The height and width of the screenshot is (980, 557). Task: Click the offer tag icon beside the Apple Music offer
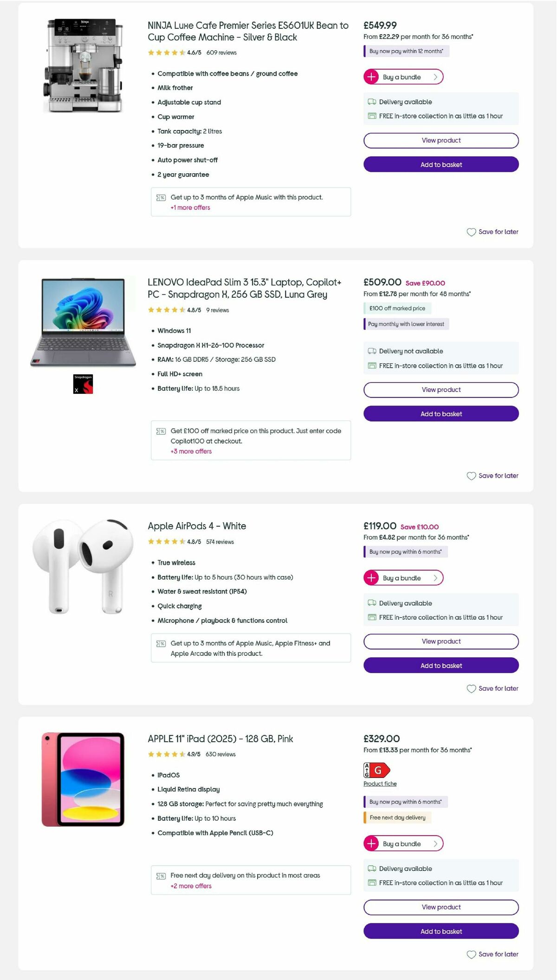pyautogui.click(x=161, y=197)
